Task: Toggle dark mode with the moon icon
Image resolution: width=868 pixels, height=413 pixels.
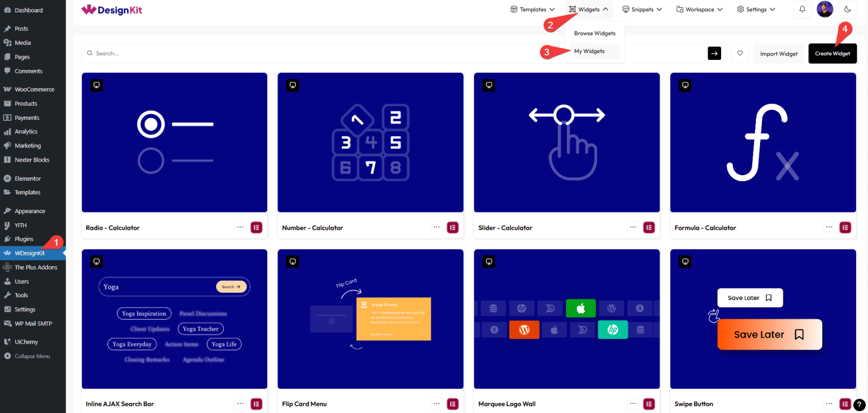Action: (847, 9)
